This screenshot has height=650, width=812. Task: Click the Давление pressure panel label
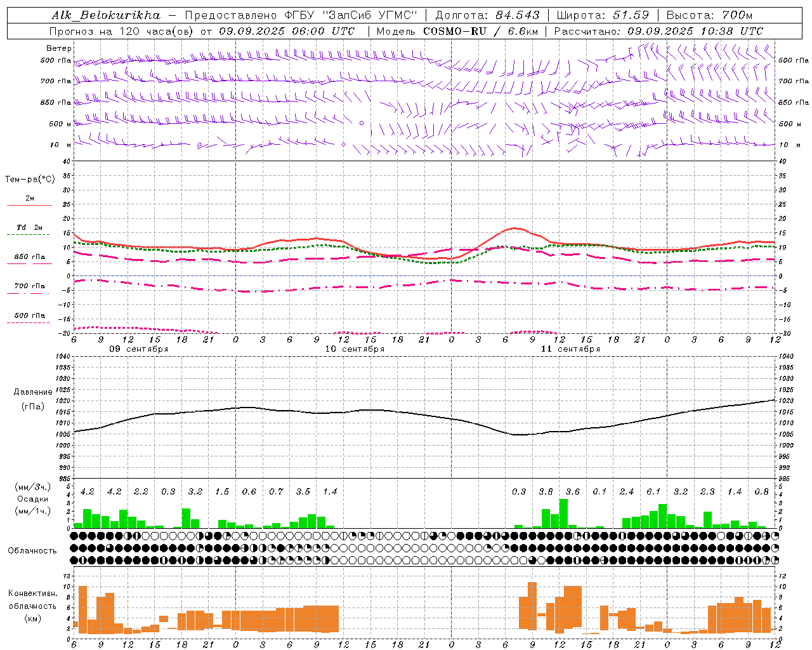pos(33,392)
